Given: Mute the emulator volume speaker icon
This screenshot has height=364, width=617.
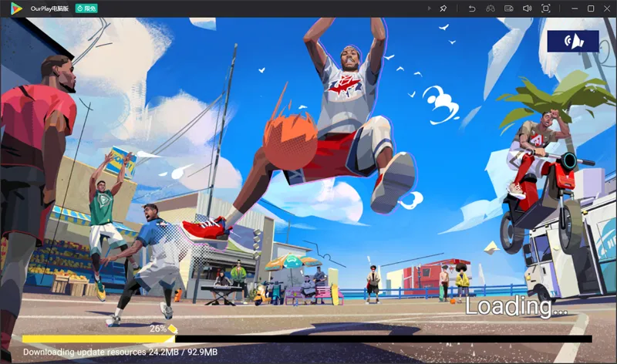Looking at the screenshot, I should [528, 8].
